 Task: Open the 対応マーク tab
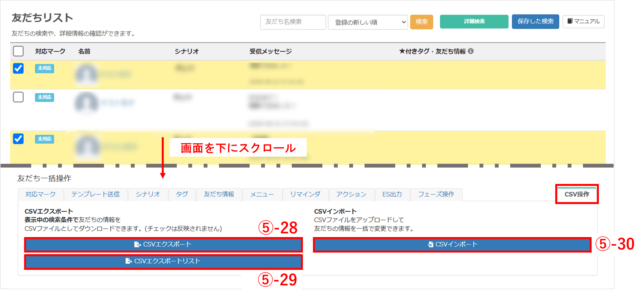41,194
